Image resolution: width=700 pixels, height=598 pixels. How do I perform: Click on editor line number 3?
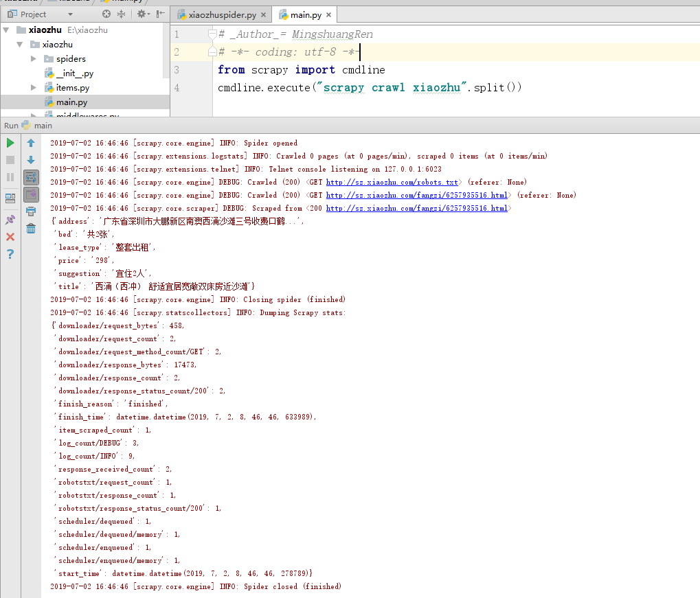pos(177,69)
